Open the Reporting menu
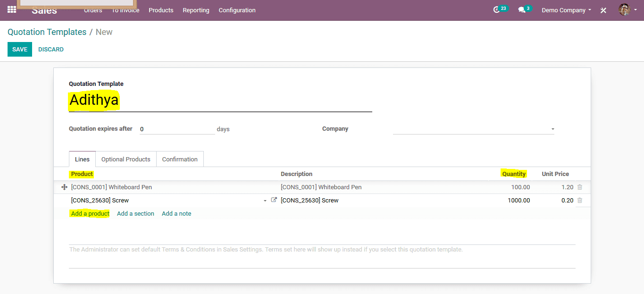Screen dimensions: 644x294 point(196,10)
